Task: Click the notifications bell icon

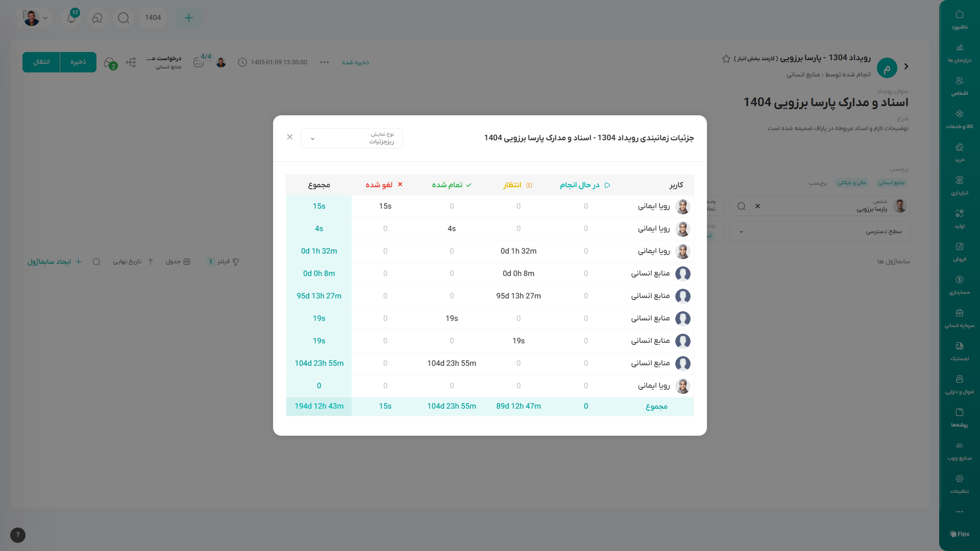Action: pos(71,18)
